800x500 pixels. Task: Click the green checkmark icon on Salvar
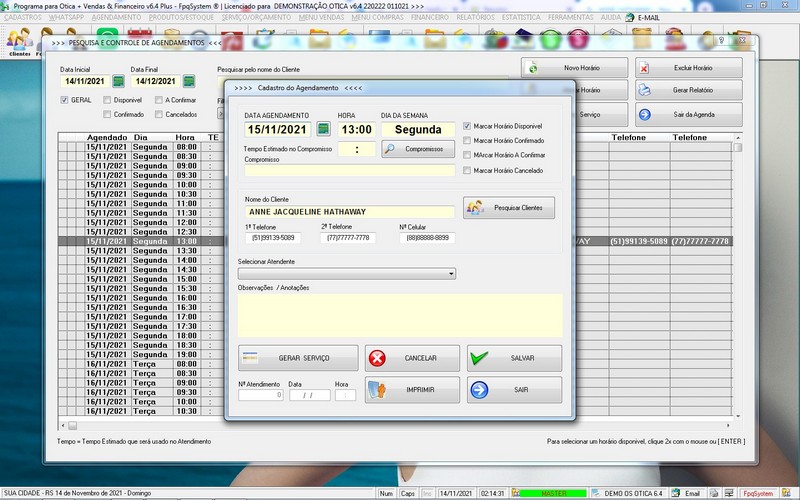(479, 358)
